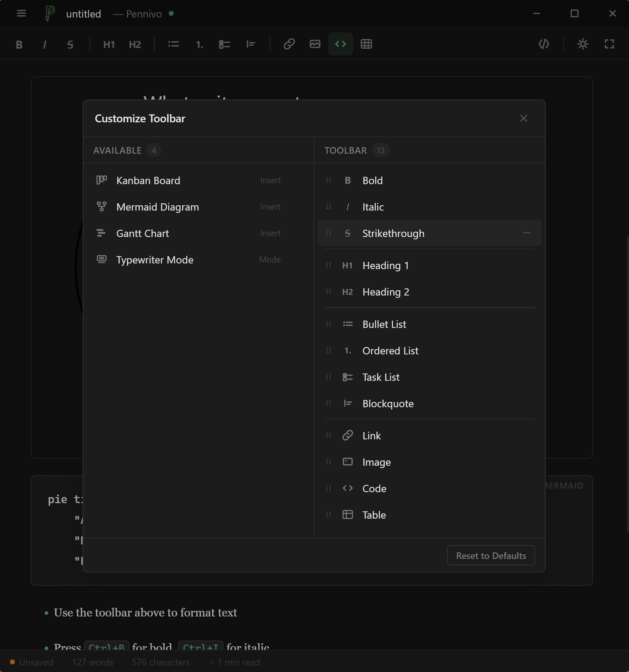
Task: Select the Heading 1 toolbar icon
Action: click(109, 44)
